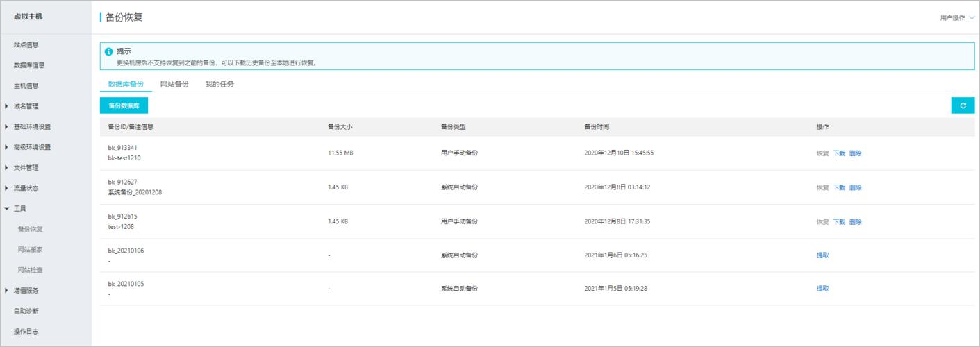The height and width of the screenshot is (347, 980).
Task: Click 删除 for backup bk_912615
Action: [x=856, y=222]
